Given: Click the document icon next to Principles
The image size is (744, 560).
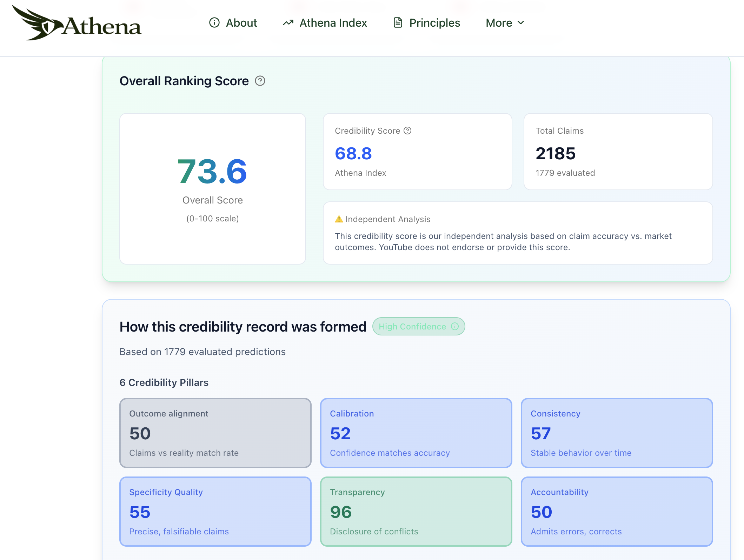Looking at the screenshot, I should (397, 23).
